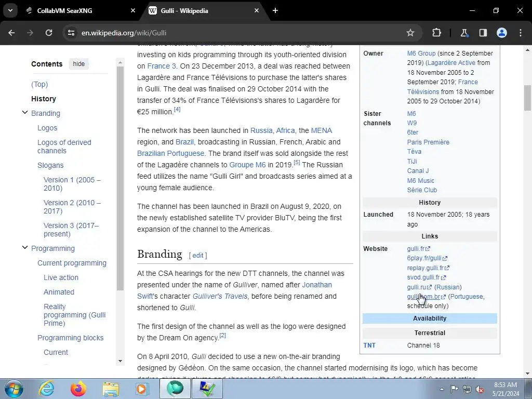532x399 pixels.
Task: Open Version 1 (2005 – 2010) entry
Action: (x=72, y=184)
